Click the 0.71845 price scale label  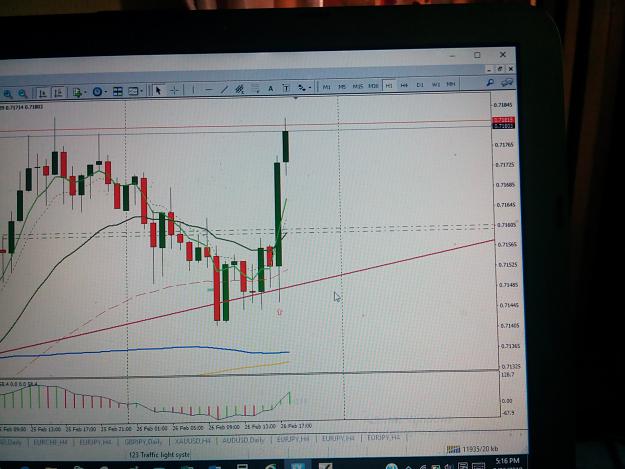503,105
